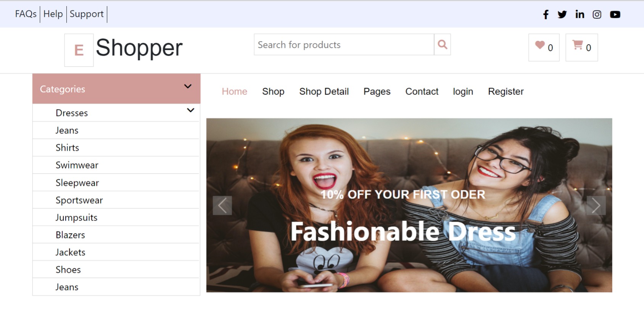644x322 pixels.
Task: Open the Shop Detail menu item
Action: tap(324, 92)
